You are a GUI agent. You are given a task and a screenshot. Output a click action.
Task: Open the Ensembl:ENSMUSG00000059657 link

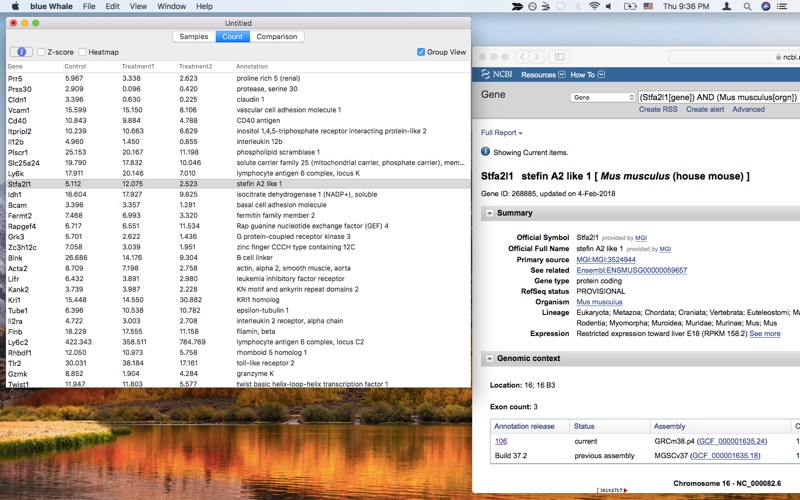632,270
